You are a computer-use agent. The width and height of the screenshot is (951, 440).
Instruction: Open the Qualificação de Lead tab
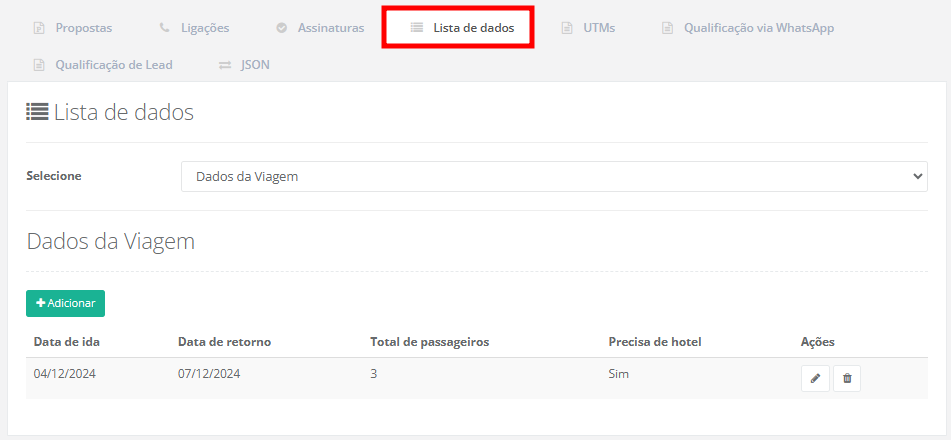click(113, 65)
